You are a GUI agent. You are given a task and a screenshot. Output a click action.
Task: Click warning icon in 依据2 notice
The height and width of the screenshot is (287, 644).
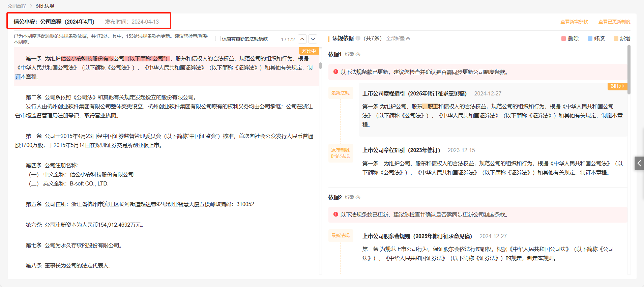click(336, 214)
